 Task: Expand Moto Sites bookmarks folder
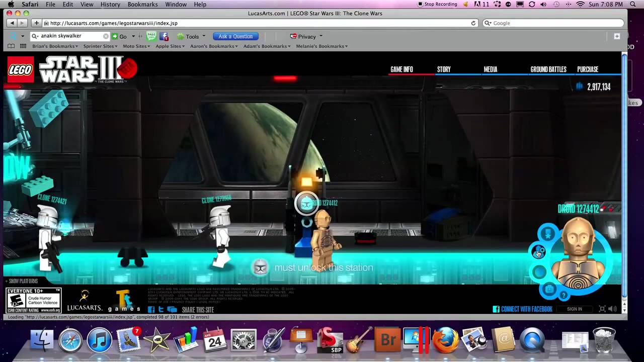(x=137, y=46)
